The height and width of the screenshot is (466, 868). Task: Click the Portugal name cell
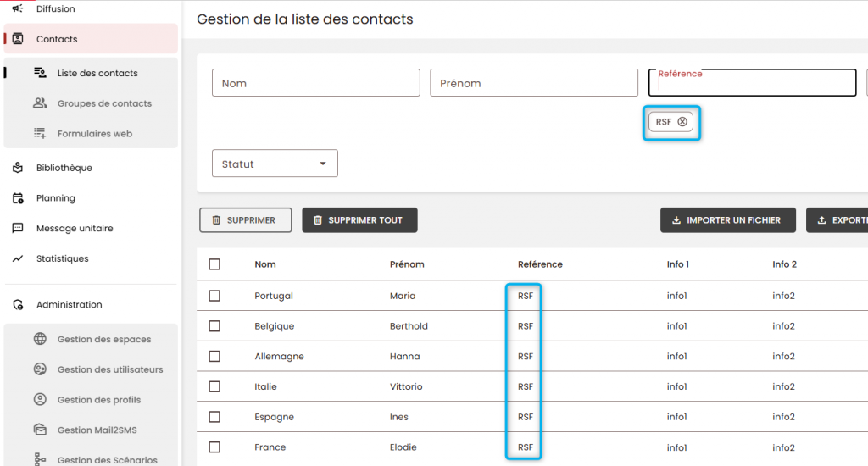click(x=274, y=296)
